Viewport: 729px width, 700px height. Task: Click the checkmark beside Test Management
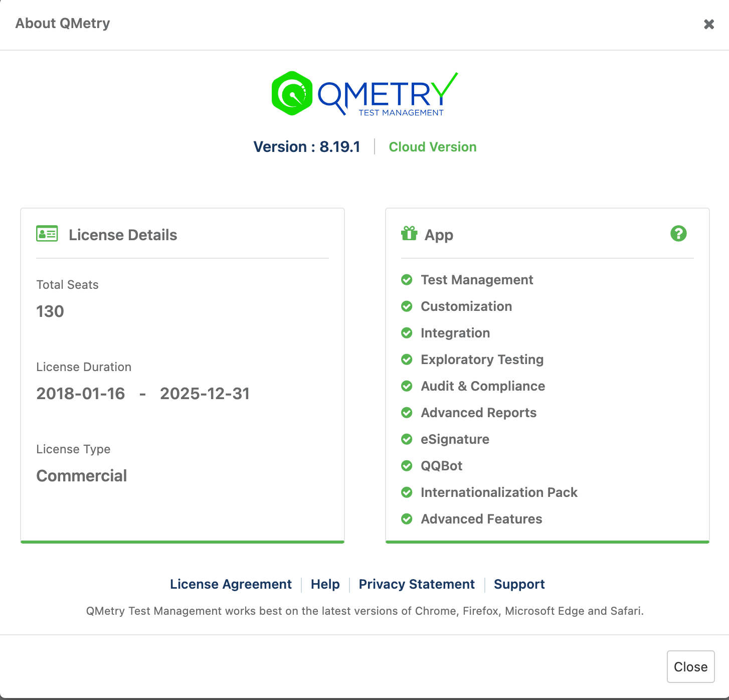[407, 280]
